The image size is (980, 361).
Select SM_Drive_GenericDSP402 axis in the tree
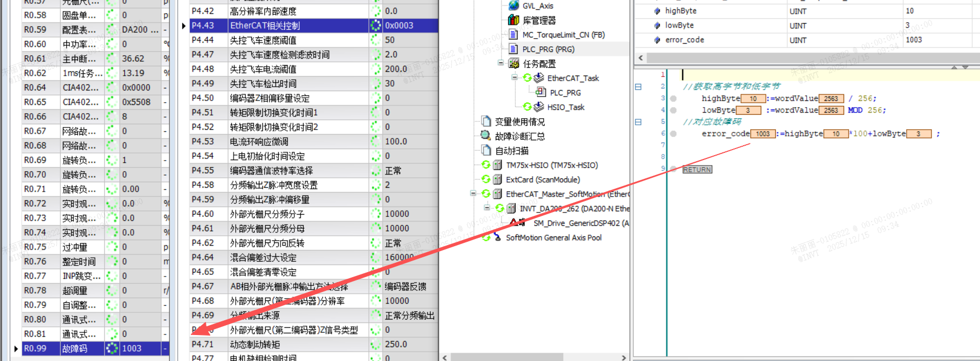pyautogui.click(x=580, y=223)
